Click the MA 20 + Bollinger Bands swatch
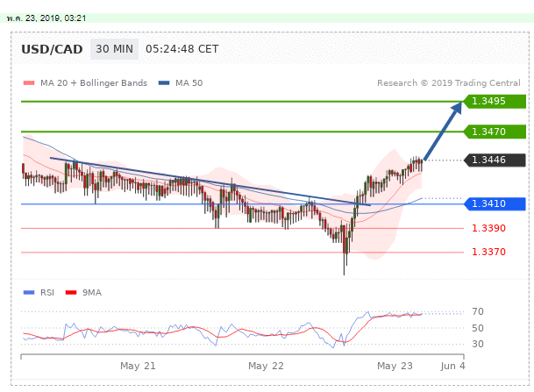The image size is (534, 392). (x=29, y=83)
